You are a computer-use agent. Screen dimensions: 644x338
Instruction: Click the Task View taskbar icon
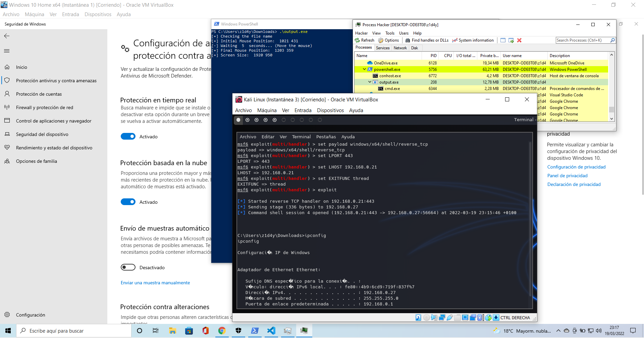tap(156, 331)
